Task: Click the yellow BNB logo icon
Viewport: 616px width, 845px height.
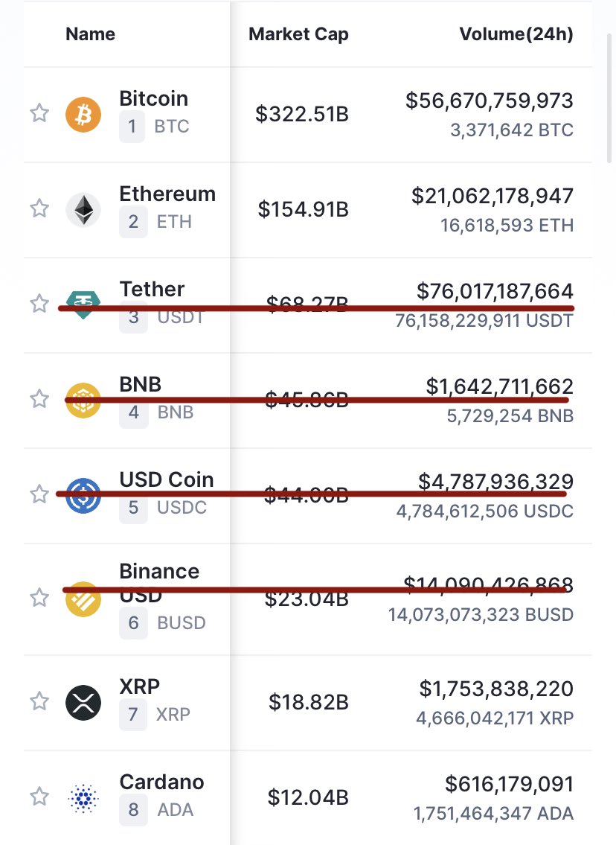Action: (83, 401)
